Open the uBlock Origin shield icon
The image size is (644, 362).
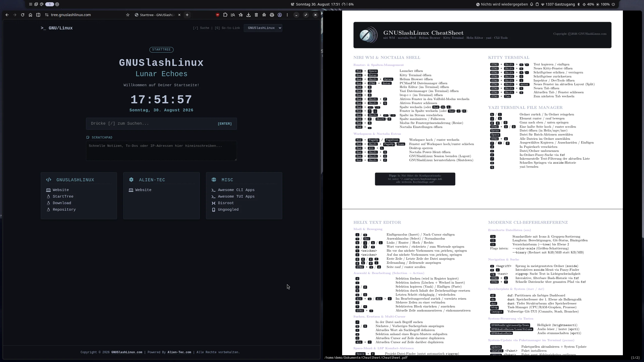point(218,15)
